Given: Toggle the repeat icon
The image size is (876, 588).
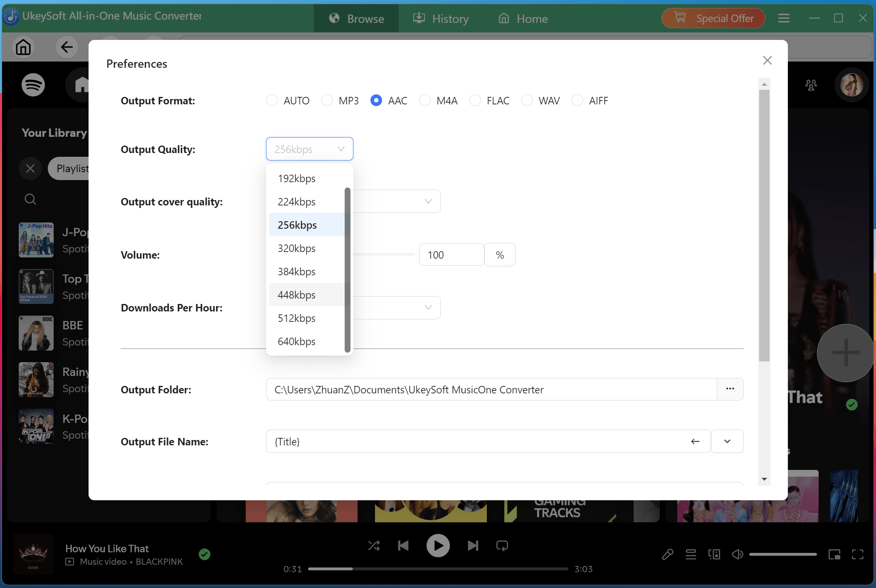Looking at the screenshot, I should coord(502,545).
